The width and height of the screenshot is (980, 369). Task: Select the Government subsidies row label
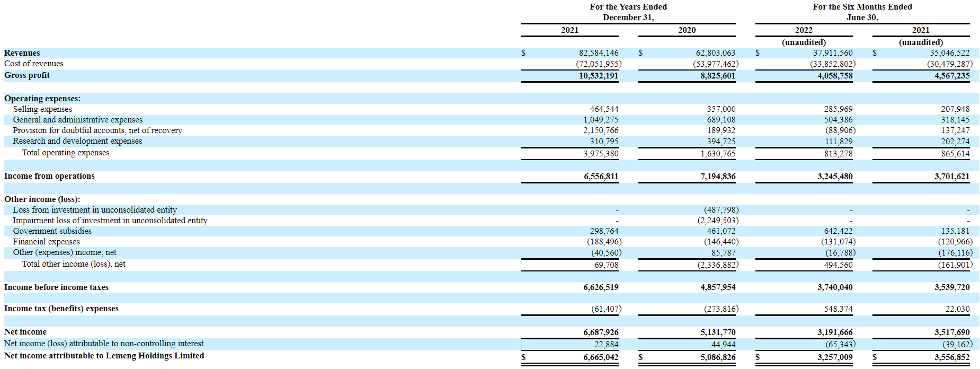(x=52, y=231)
